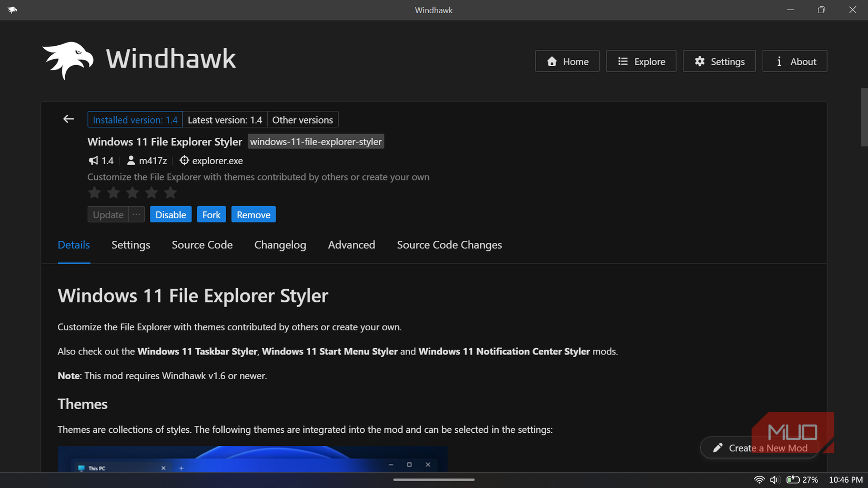
Task: Select the Installed version 1.4 option
Action: [135, 120]
